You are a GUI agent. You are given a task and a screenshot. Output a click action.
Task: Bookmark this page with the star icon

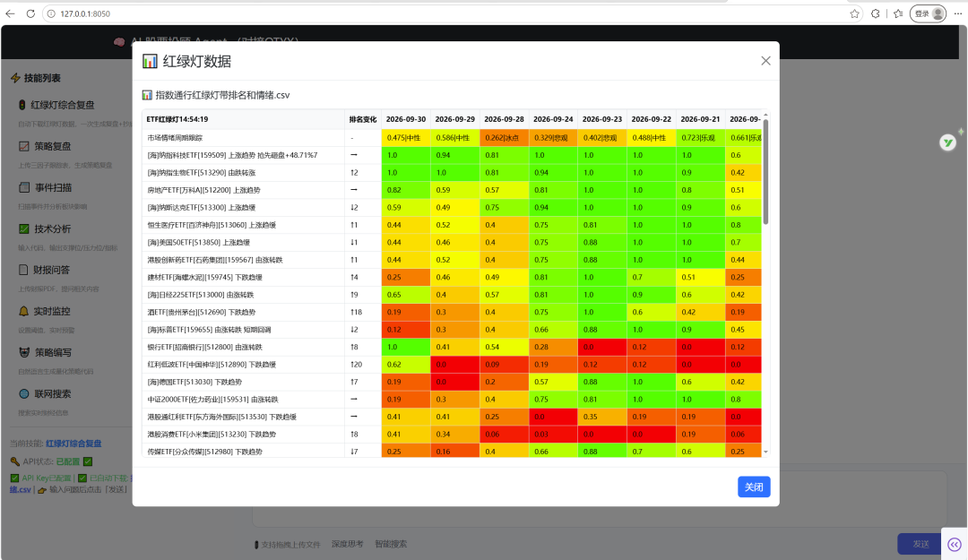coord(854,13)
